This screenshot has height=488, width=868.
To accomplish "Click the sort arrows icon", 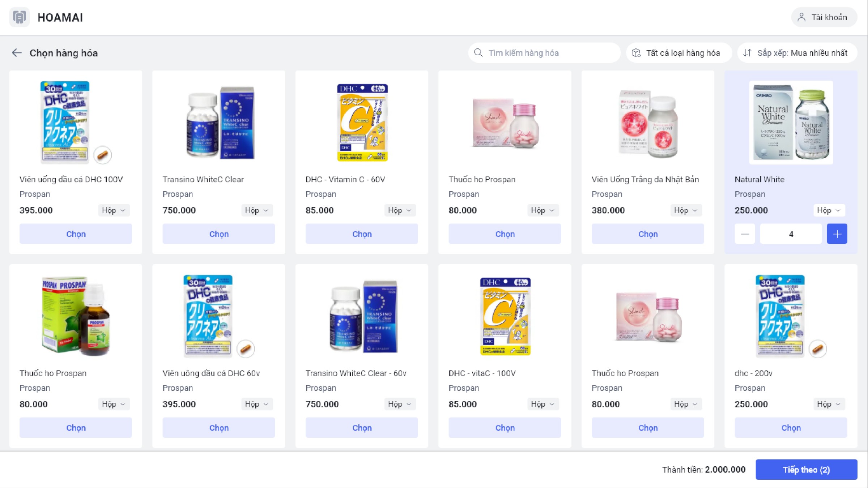I will [x=747, y=53].
